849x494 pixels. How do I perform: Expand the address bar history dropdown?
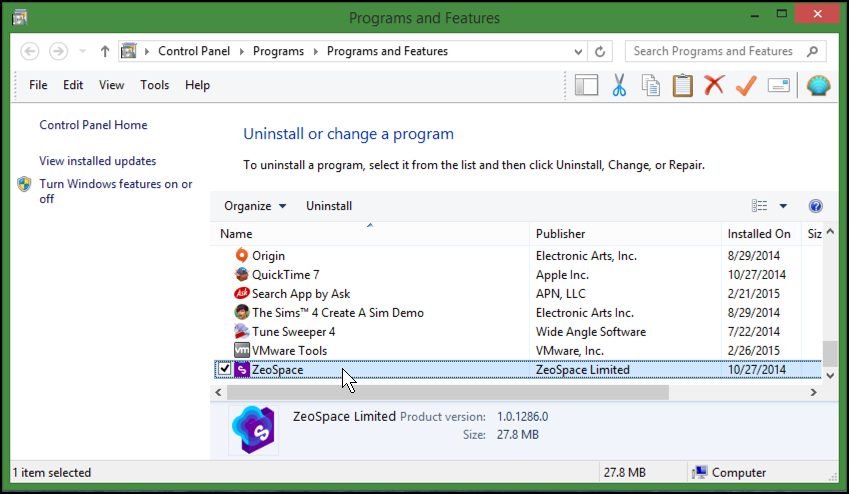coord(578,51)
